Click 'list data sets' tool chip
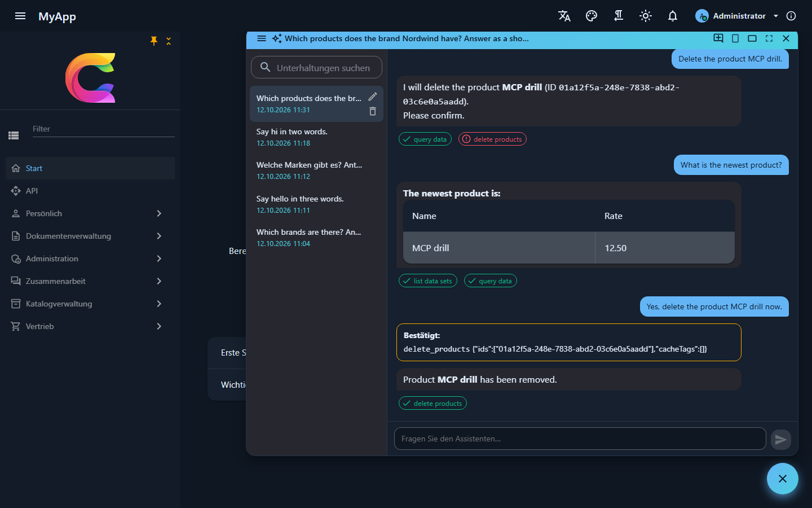Image resolution: width=812 pixels, height=508 pixels. [428, 281]
